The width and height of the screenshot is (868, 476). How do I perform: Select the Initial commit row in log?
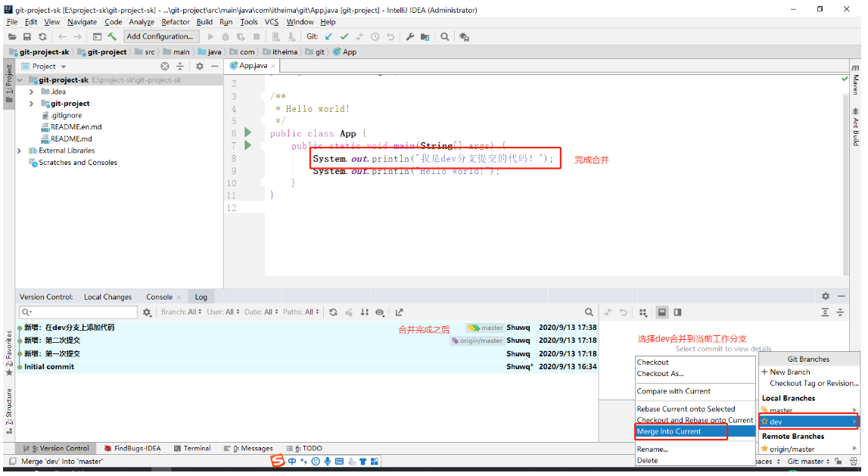click(x=307, y=366)
